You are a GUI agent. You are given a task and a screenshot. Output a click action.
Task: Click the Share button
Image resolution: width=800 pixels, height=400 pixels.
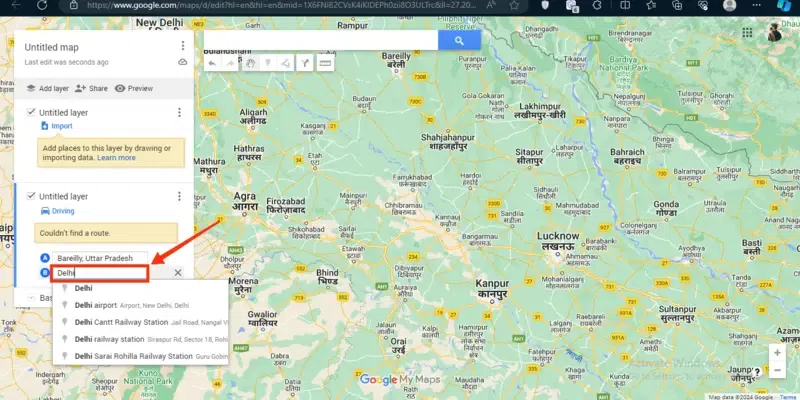(91, 88)
